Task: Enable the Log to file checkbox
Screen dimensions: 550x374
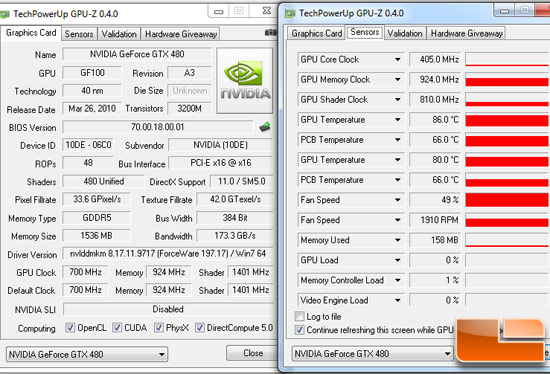Action: (x=299, y=316)
